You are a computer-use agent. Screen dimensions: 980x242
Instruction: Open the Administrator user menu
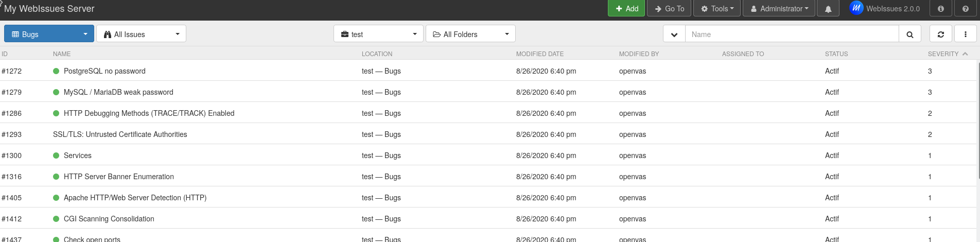coord(779,9)
